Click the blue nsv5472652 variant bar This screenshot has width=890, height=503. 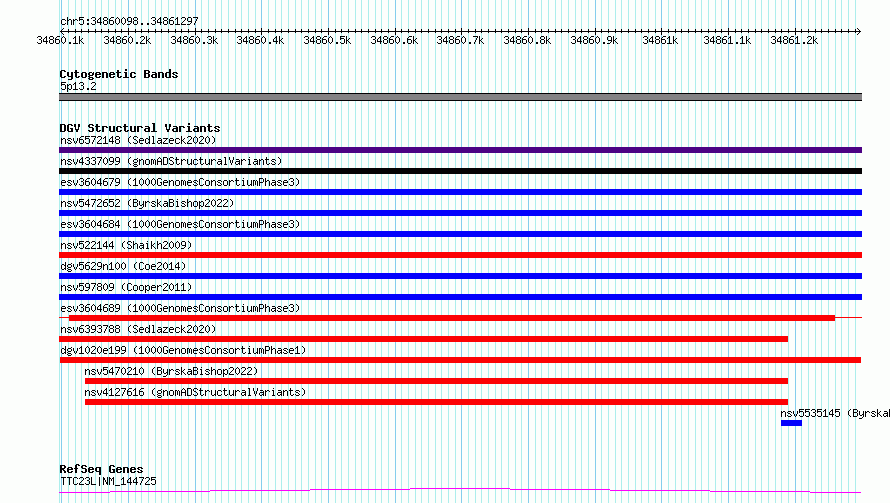[x=460, y=213]
